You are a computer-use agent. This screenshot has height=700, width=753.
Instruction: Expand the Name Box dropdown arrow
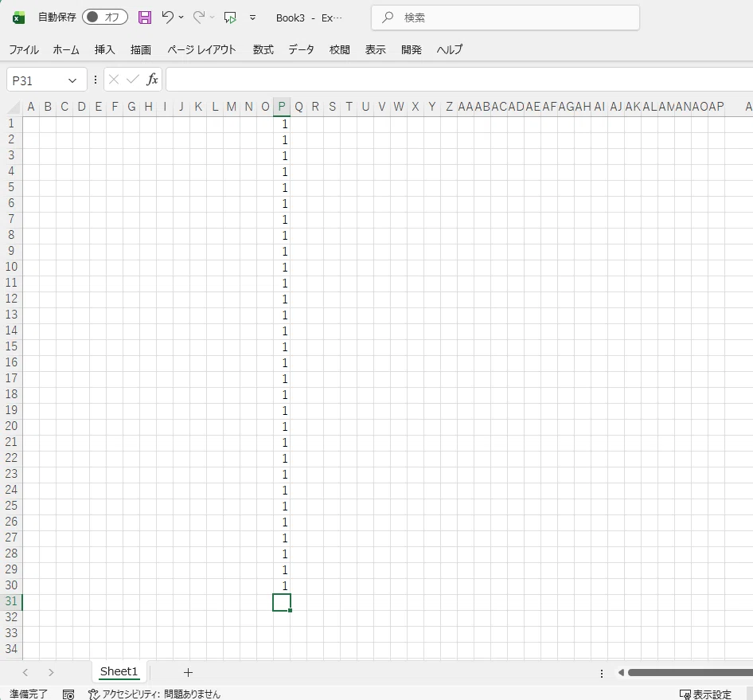(x=72, y=80)
